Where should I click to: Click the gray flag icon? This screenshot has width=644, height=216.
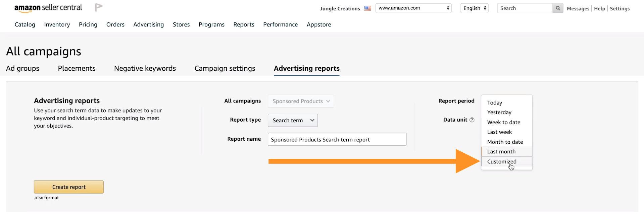(98, 7)
